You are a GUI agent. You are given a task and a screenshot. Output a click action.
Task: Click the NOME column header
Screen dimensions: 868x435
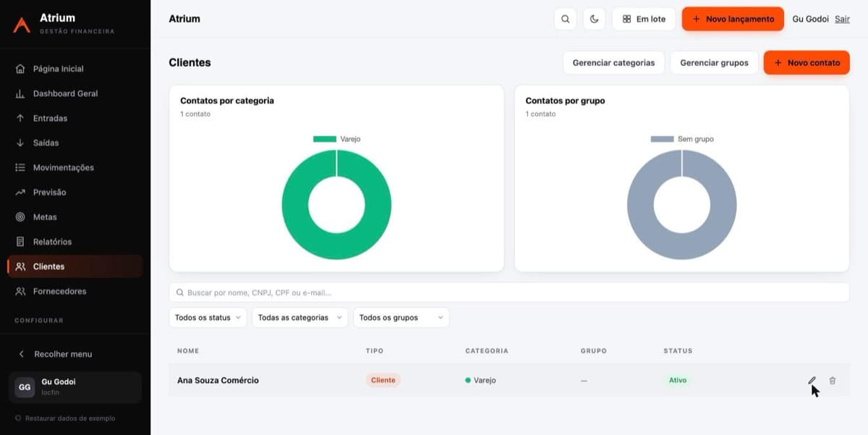click(188, 351)
